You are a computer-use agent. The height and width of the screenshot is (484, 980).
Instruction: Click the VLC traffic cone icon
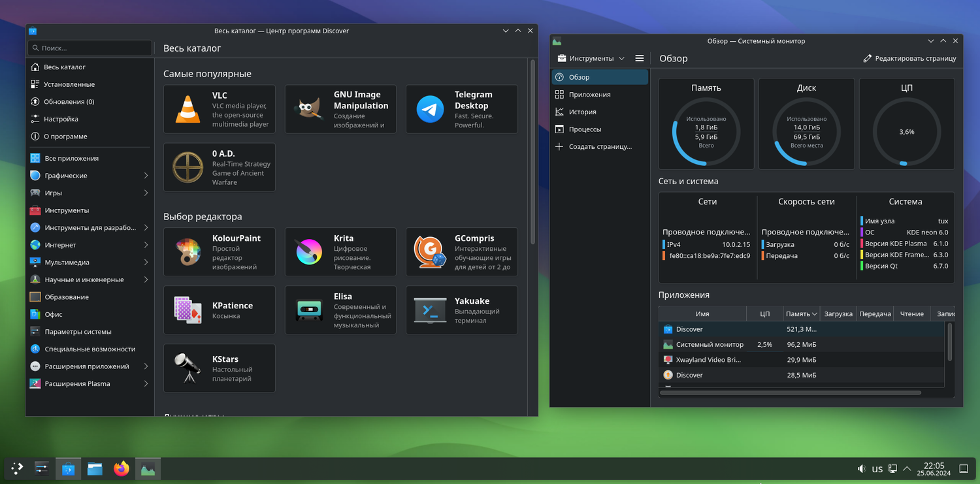click(x=188, y=109)
